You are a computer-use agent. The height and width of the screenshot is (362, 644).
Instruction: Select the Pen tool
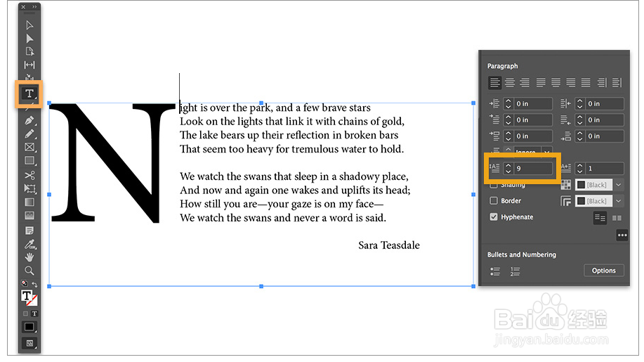[x=29, y=121]
